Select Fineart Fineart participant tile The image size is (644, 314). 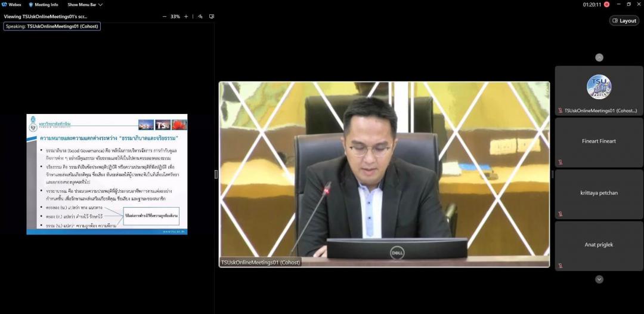(x=599, y=141)
